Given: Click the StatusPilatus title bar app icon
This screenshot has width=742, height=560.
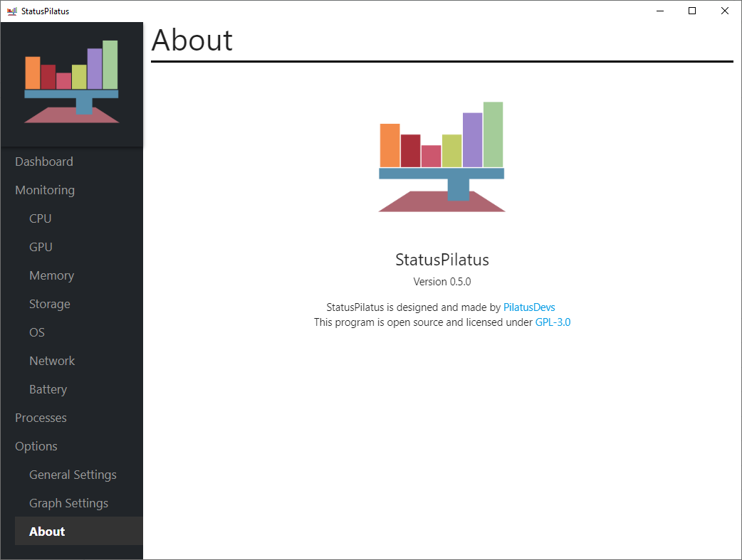Looking at the screenshot, I should (x=12, y=11).
